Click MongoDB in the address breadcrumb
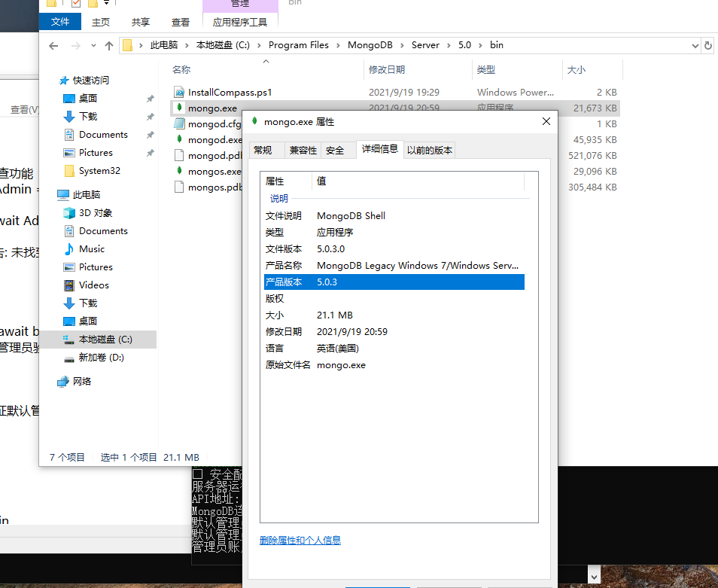This screenshot has width=718, height=588. click(x=370, y=45)
